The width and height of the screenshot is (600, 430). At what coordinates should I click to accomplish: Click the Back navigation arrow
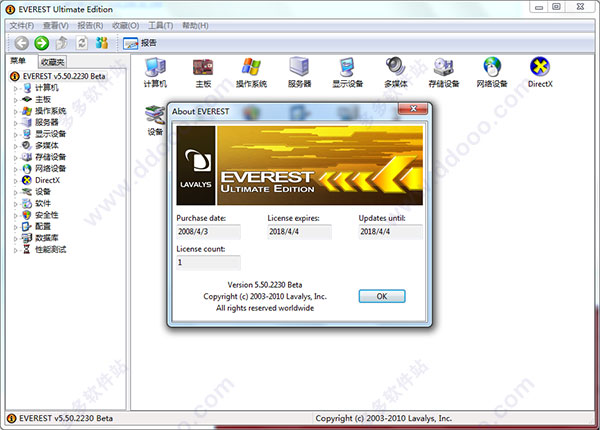coord(21,43)
